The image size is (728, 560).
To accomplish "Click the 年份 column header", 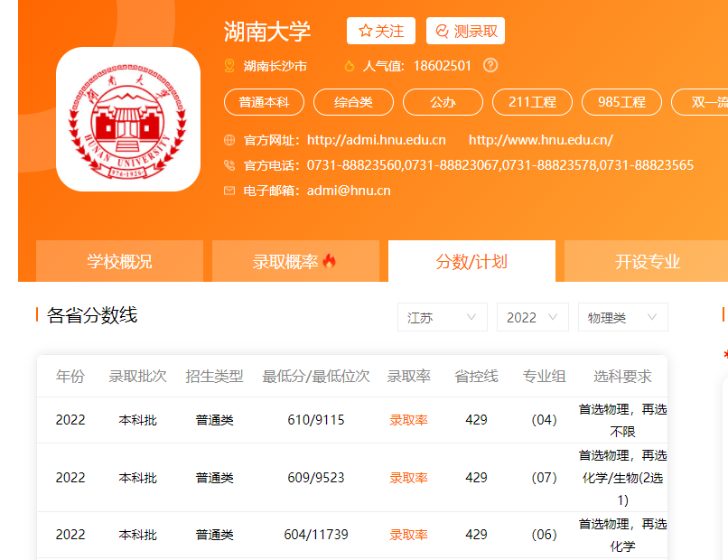I will [x=70, y=376].
